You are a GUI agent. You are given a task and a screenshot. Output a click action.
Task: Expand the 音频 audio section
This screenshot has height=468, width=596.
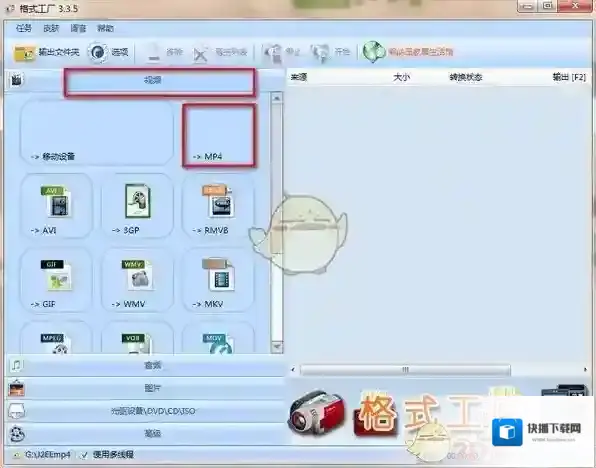[x=153, y=365]
